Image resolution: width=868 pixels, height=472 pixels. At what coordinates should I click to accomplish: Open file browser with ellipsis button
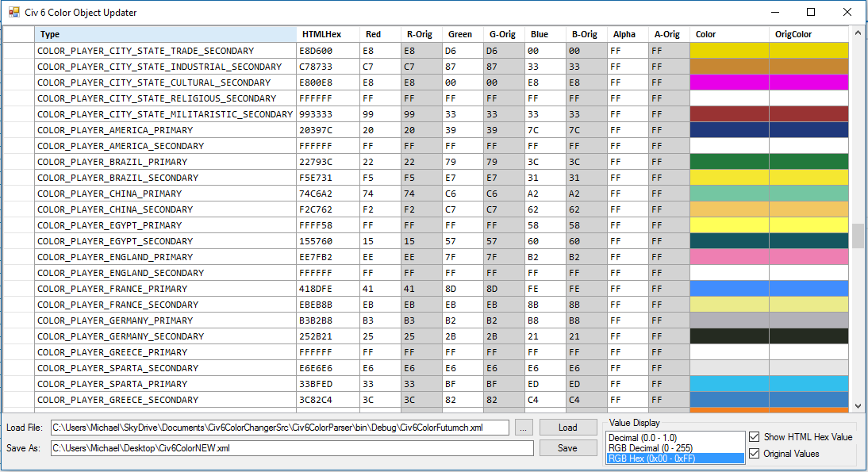523,428
